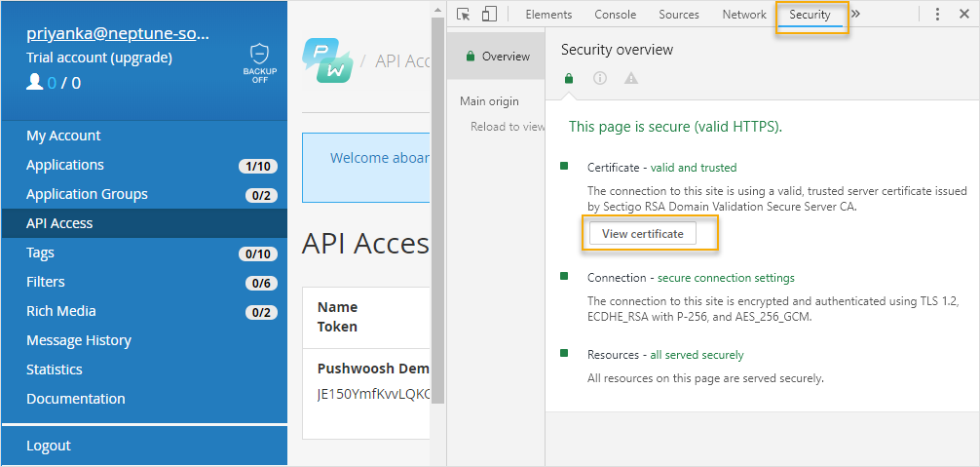Toggle the device toolbar icon
This screenshot has width=980, height=467.
tap(489, 15)
